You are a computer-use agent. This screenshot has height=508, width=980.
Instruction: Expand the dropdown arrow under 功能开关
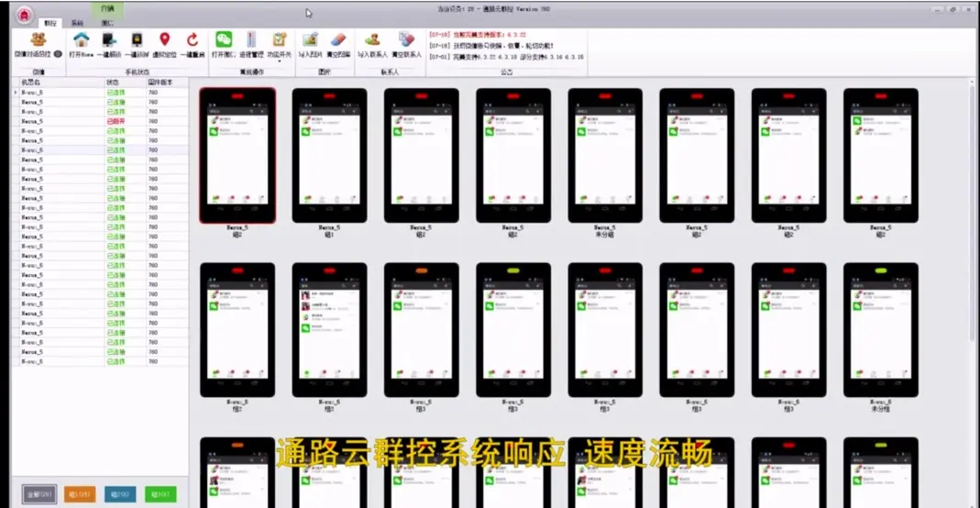point(280,61)
